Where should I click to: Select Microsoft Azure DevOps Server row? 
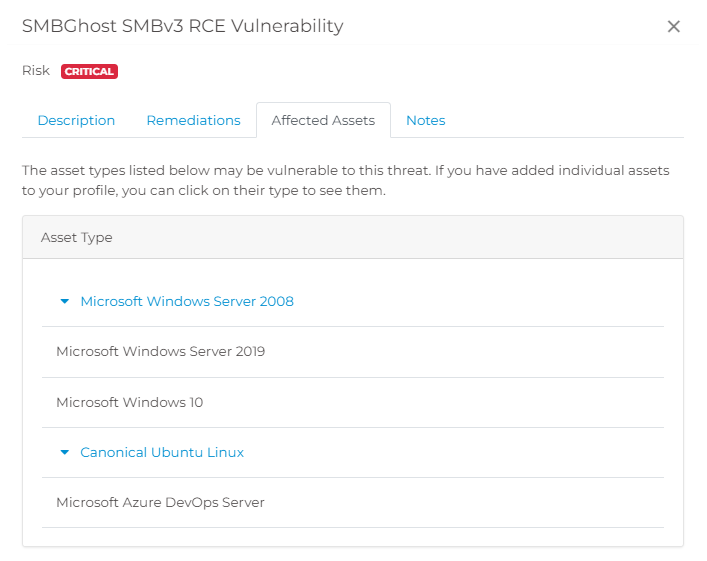click(353, 502)
